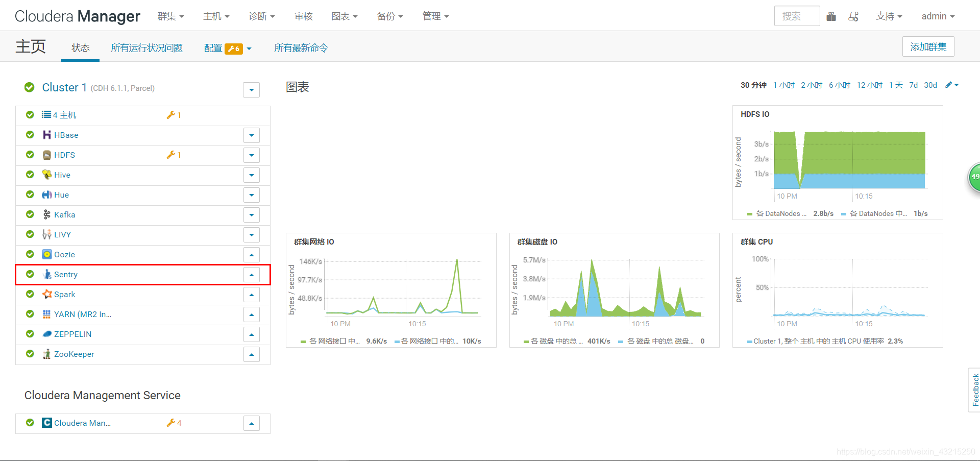Click the Hue service icon
This screenshot has height=461, width=980.
click(47, 195)
